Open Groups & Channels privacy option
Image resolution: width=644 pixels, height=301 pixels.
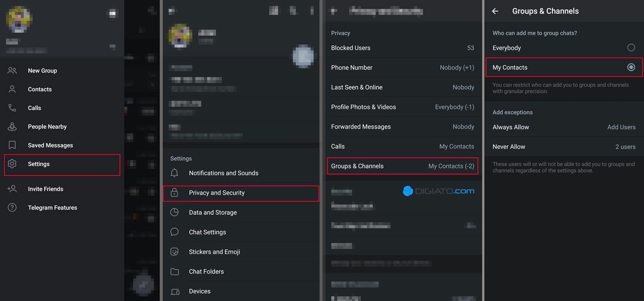pyautogui.click(x=402, y=166)
